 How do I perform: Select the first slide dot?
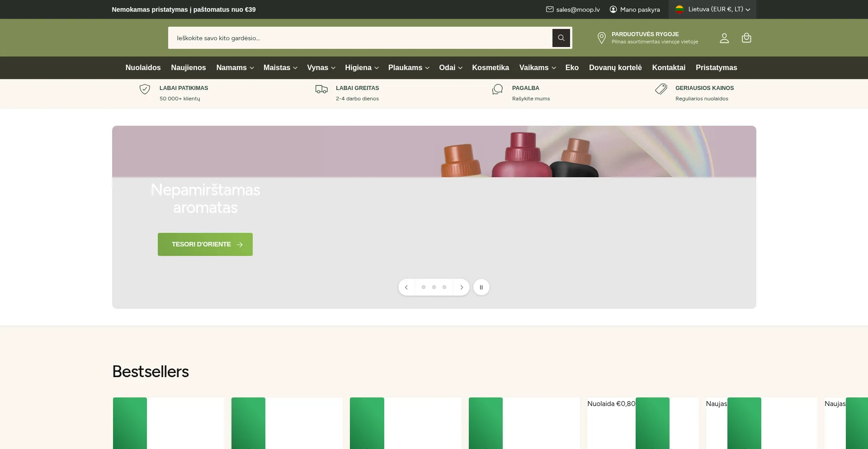[x=424, y=287]
